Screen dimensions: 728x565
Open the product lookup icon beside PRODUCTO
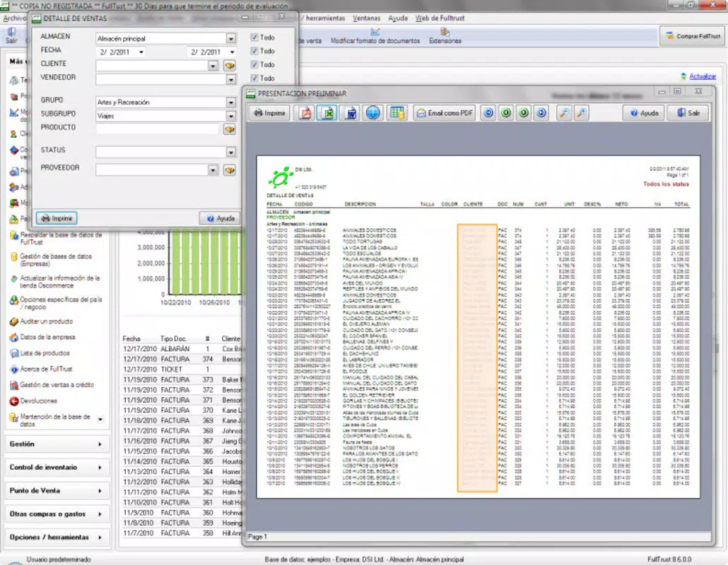(x=230, y=129)
